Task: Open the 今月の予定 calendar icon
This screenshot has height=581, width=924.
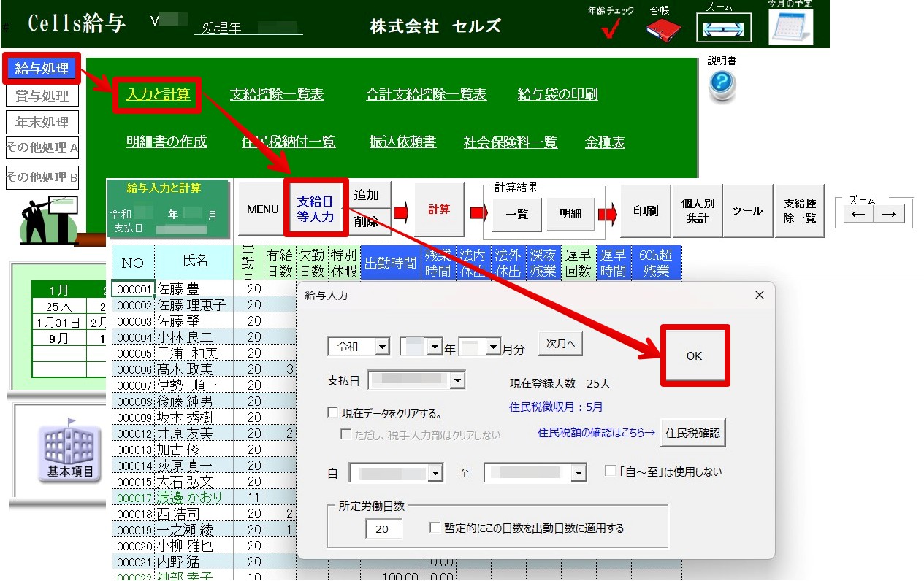Action: click(x=790, y=27)
